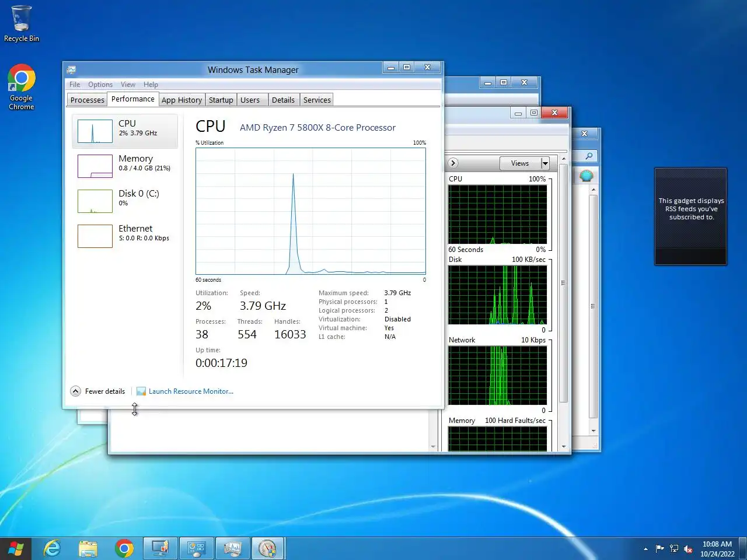747x560 pixels.
Task: Collapse view with Fewer details chevron
Action: (76, 391)
